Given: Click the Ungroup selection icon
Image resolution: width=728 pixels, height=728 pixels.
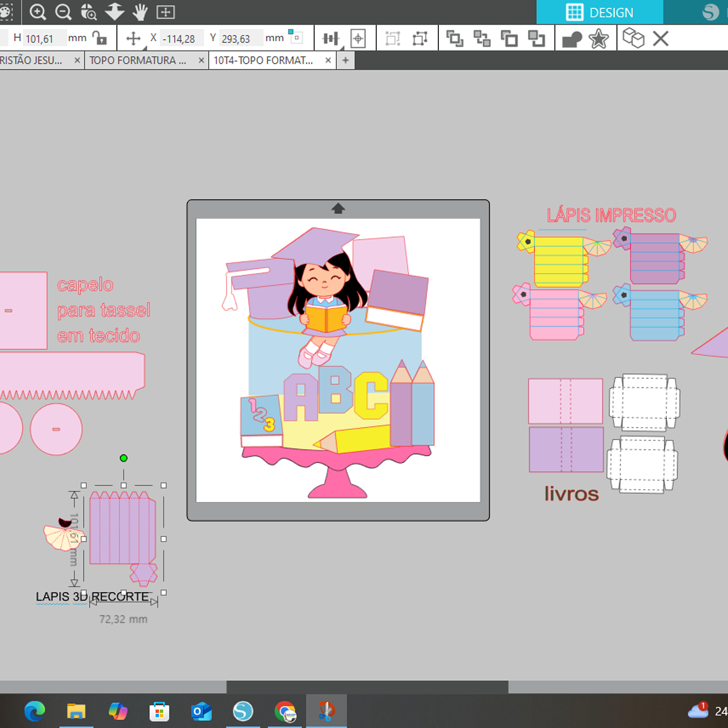Looking at the screenshot, I should point(420,38).
